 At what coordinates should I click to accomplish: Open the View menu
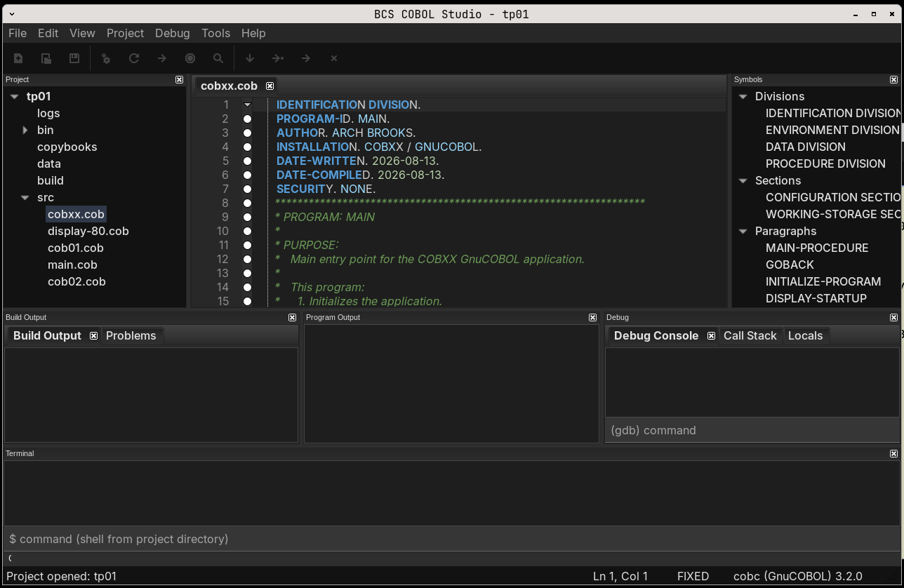[82, 33]
